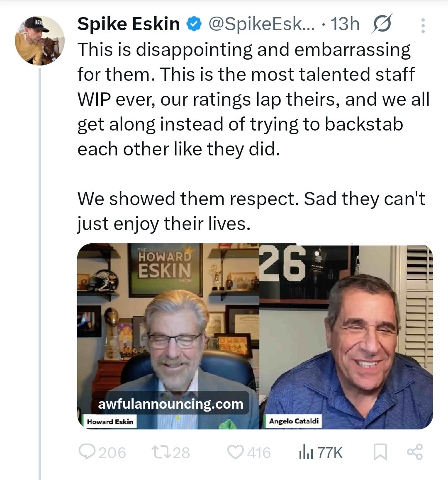The image size is (448, 480).
Task: Open Grok actions slashed-circle icon
Action: tap(381, 25)
